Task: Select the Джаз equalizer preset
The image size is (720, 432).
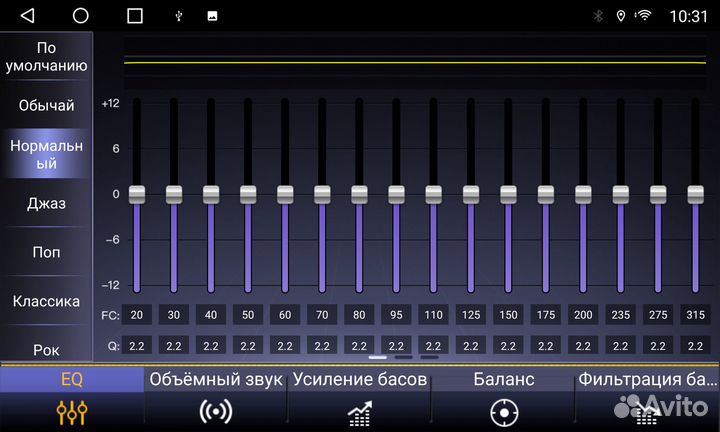Action: tap(46, 203)
